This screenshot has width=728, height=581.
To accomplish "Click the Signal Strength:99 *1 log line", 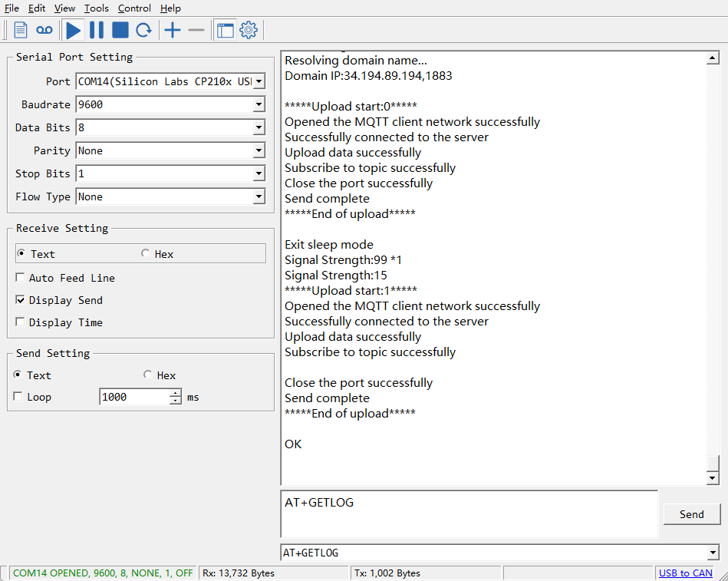I will point(343,260).
